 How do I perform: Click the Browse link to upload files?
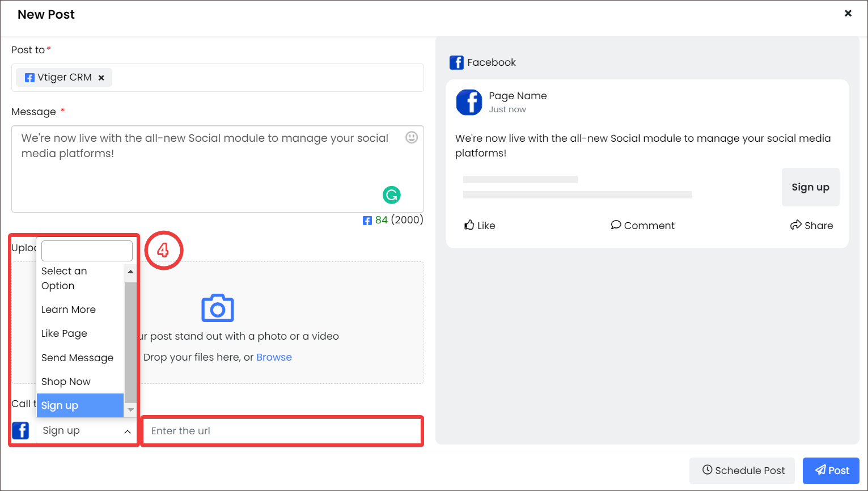(x=274, y=357)
